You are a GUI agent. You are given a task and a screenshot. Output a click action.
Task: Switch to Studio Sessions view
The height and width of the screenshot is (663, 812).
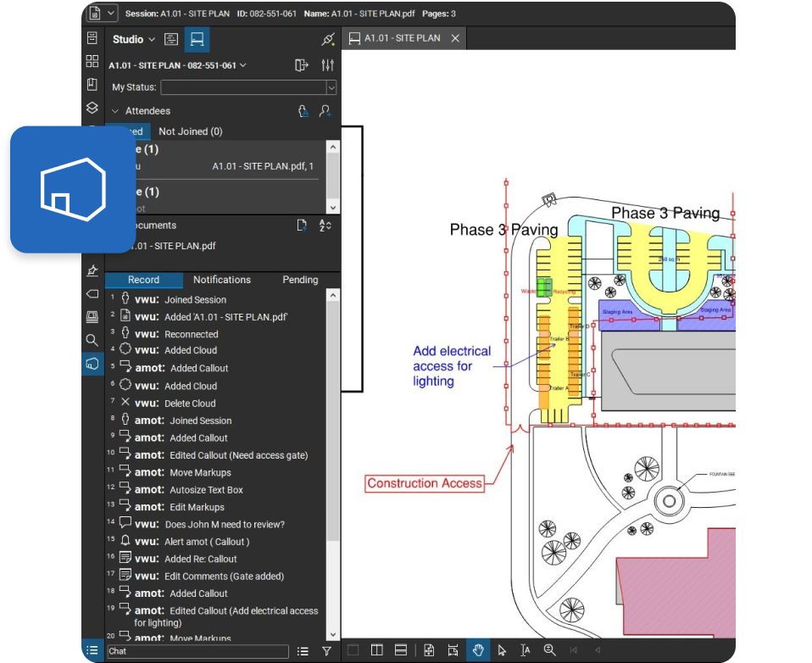point(197,39)
